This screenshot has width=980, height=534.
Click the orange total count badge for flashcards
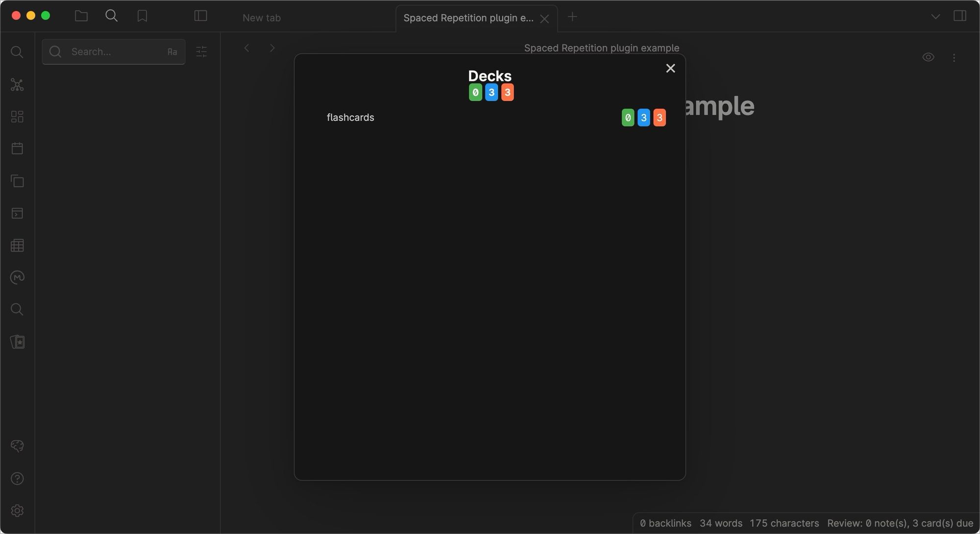[x=660, y=118]
